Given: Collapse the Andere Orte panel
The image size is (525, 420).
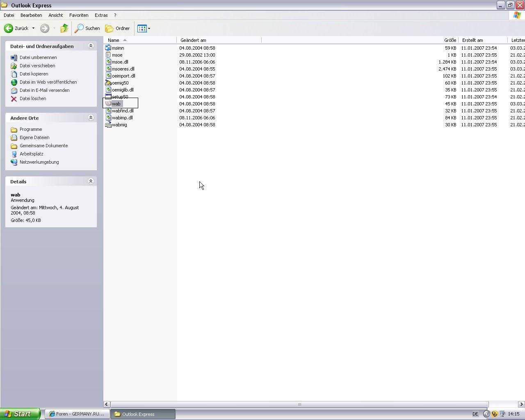Looking at the screenshot, I should point(91,118).
